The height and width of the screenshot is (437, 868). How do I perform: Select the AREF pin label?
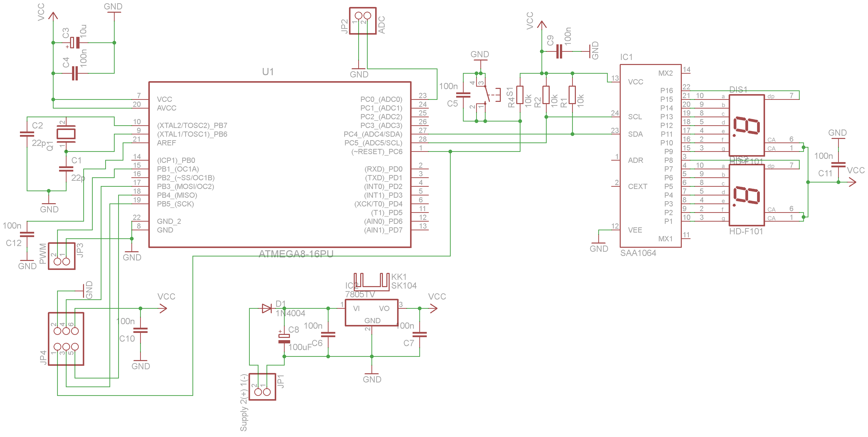[167, 143]
